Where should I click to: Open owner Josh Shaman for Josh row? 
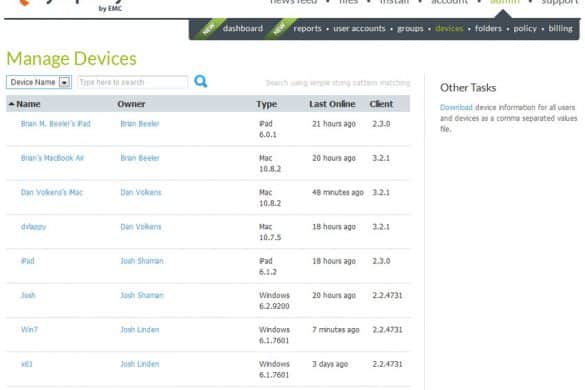tap(142, 295)
